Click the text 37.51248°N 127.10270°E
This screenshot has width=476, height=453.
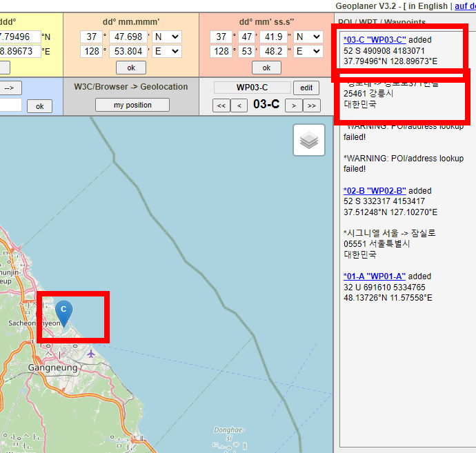(x=390, y=212)
